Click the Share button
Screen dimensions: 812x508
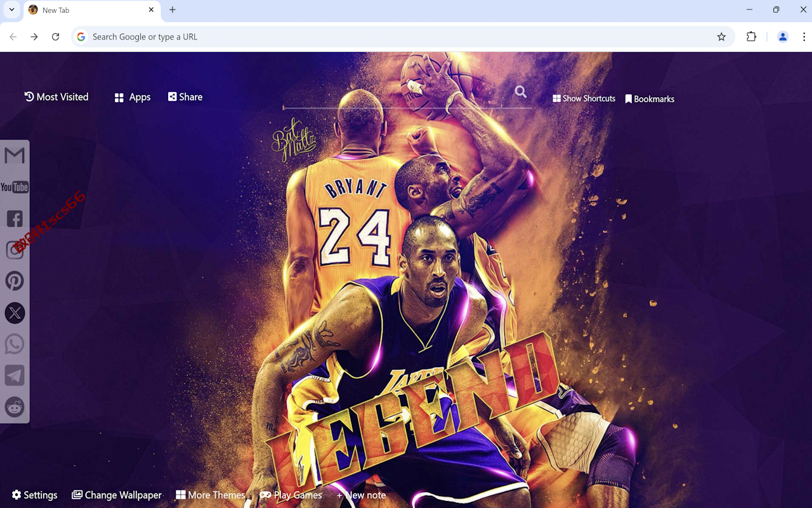pos(185,97)
